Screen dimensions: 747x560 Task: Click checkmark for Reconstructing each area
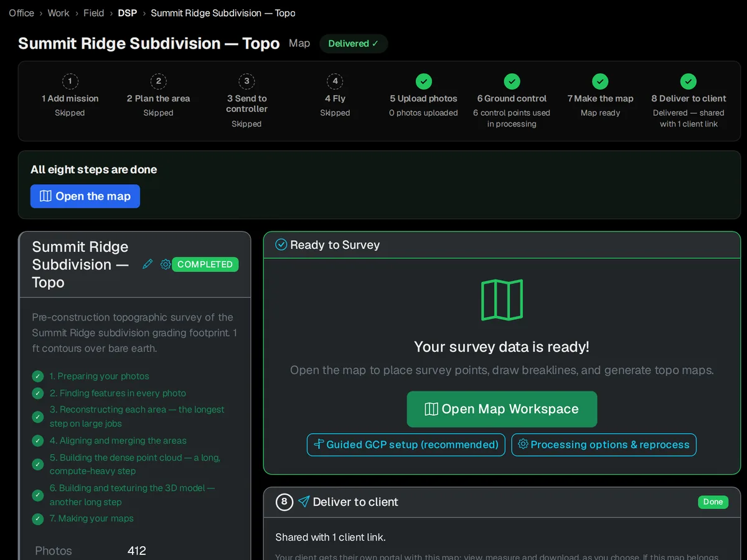click(x=38, y=417)
